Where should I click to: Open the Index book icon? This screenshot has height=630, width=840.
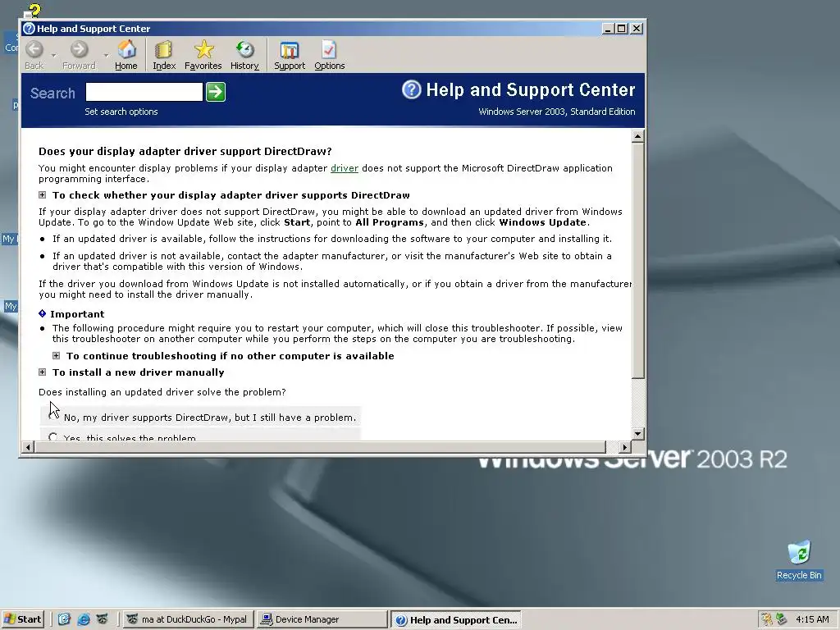164,55
